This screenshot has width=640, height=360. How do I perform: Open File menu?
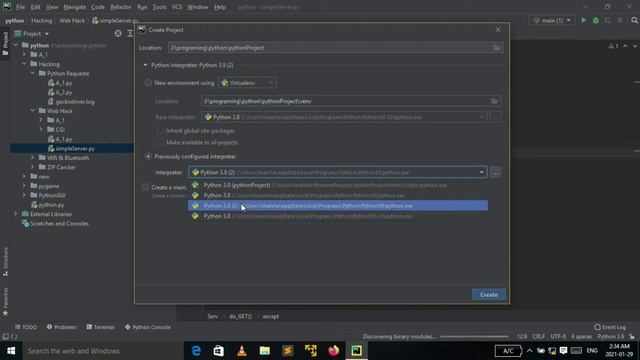20,7
